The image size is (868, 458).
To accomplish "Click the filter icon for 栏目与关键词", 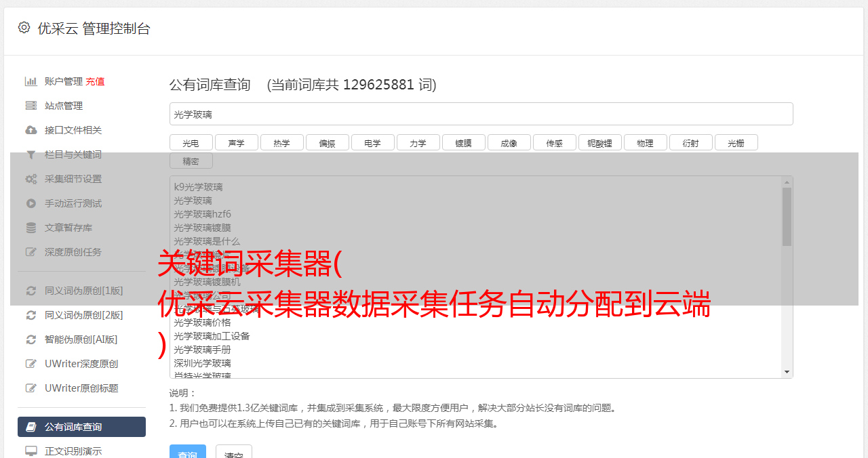I will click(x=31, y=154).
